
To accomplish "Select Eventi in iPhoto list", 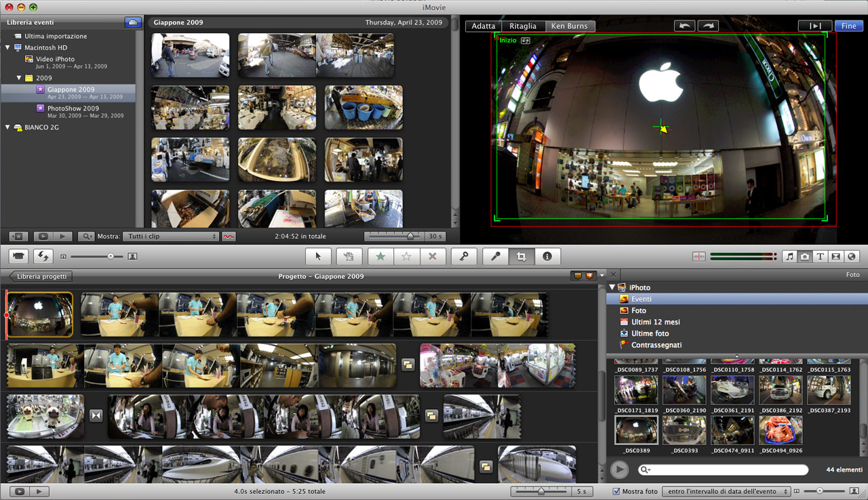I will click(x=737, y=299).
